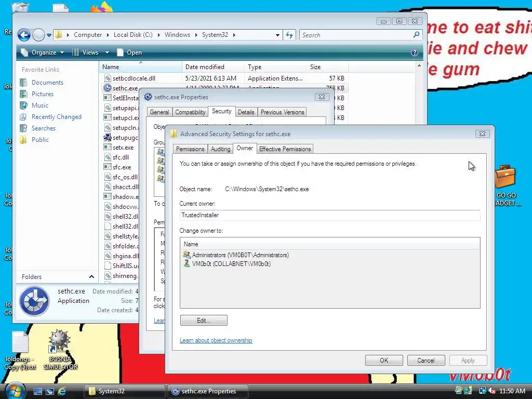
Task: Select the GO GO GADGET desktop icon
Action: tap(506, 185)
